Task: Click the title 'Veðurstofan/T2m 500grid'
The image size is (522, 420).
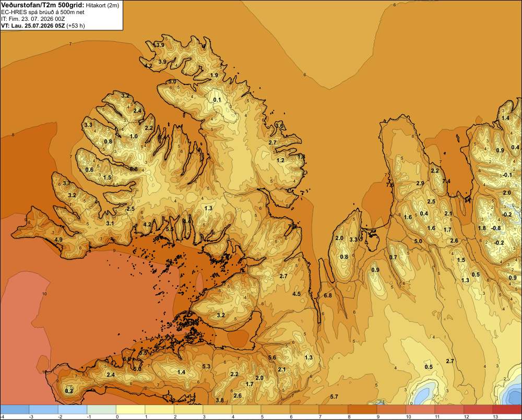Action: (x=42, y=5)
